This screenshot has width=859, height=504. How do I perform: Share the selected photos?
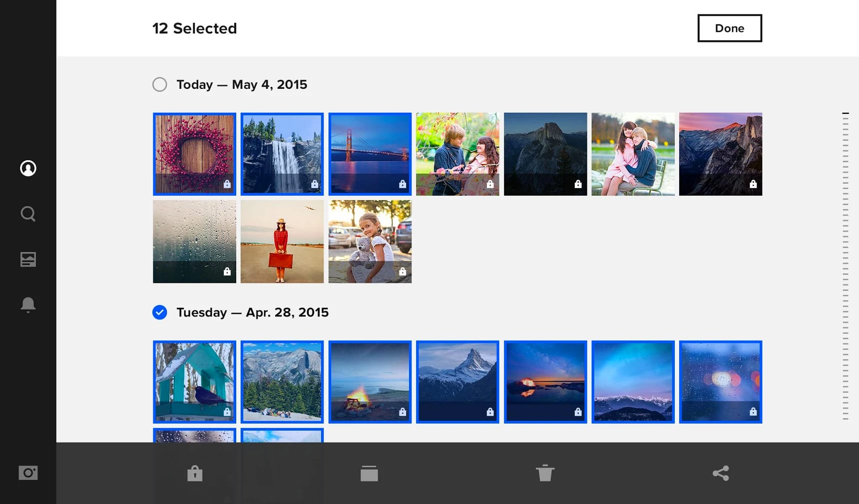tap(721, 473)
